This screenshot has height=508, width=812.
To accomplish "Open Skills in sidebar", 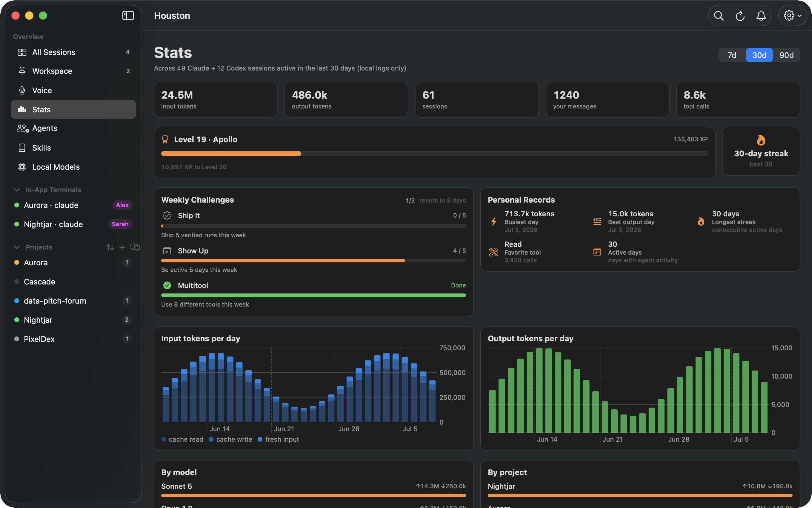I will [x=73, y=148].
